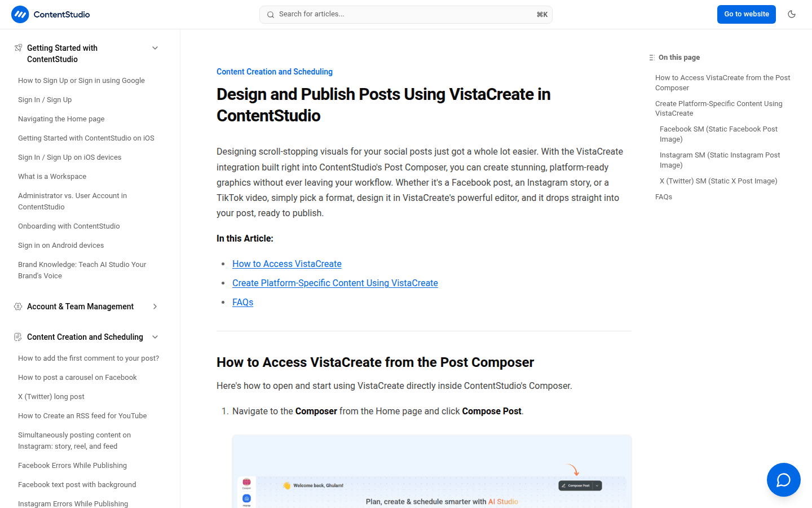Click the Account & Team Management icon
This screenshot has width=812, height=508.
(18, 306)
